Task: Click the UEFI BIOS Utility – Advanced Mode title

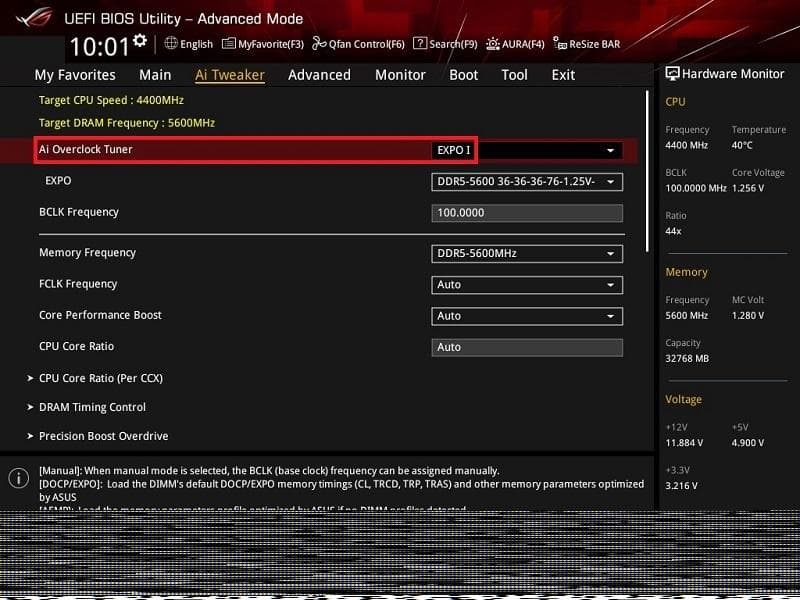Action: (x=184, y=19)
